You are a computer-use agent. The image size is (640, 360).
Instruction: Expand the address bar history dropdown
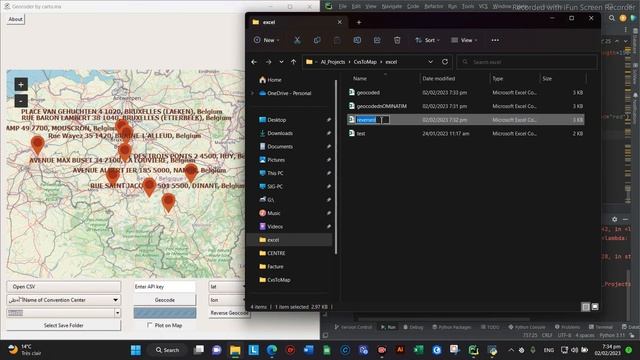(x=430, y=62)
